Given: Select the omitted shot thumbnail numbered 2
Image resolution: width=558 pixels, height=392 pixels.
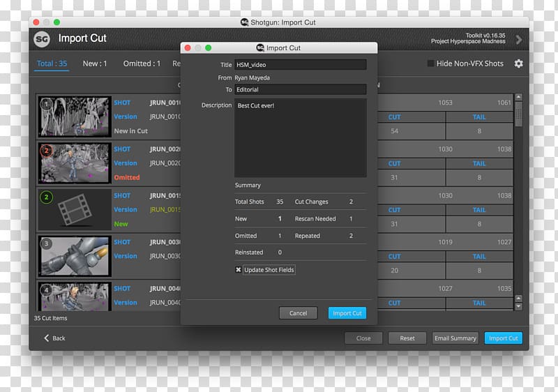Looking at the screenshot, I should pos(75,163).
